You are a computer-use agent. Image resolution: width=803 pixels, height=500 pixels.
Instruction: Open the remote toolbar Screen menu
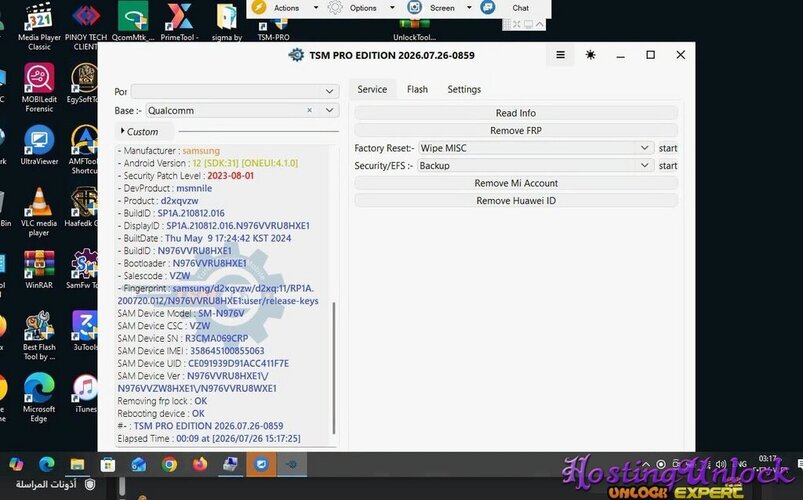[442, 8]
